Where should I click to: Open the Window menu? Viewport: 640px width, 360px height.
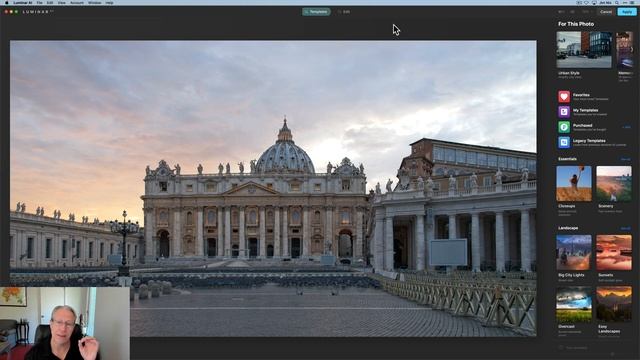(x=95, y=2)
